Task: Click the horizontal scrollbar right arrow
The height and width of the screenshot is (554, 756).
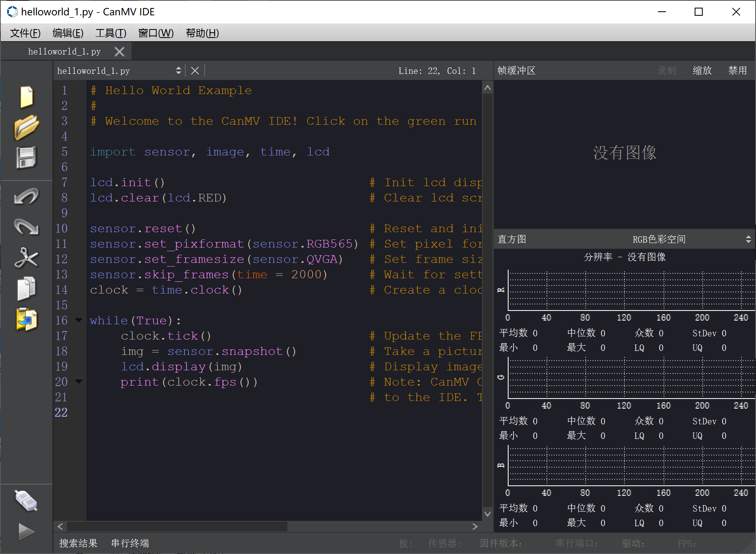Action: (475, 526)
